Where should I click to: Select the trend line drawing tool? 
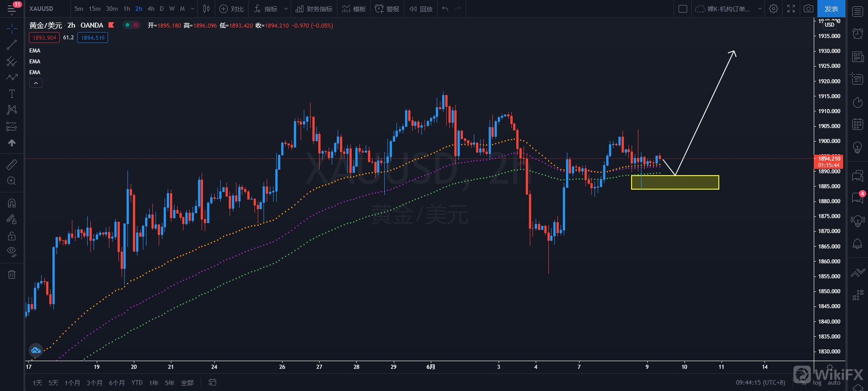tap(12, 45)
